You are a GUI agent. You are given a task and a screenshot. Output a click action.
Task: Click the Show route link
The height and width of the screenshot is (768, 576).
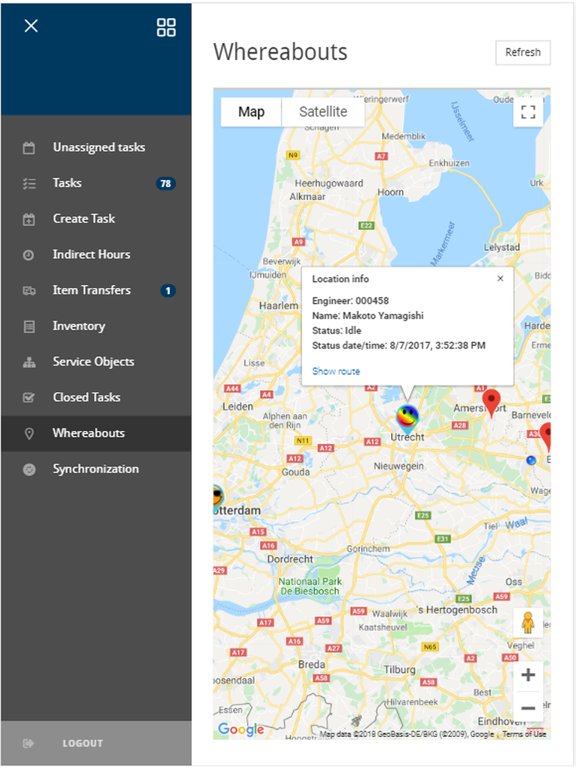click(336, 371)
